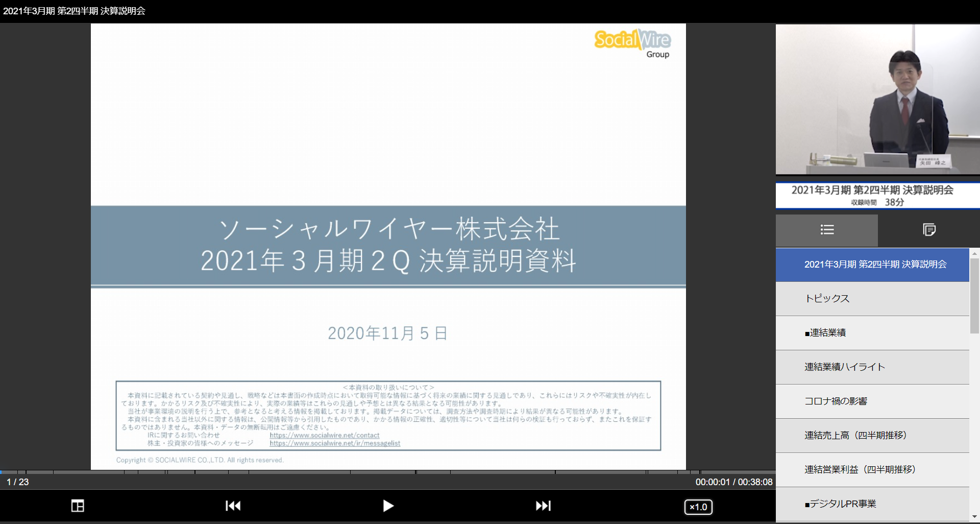
Task: Open the socialwire.net/ir/messagelist link
Action: [335, 443]
